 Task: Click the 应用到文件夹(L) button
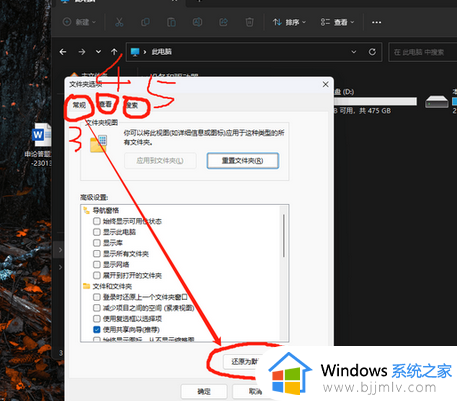[160, 161]
